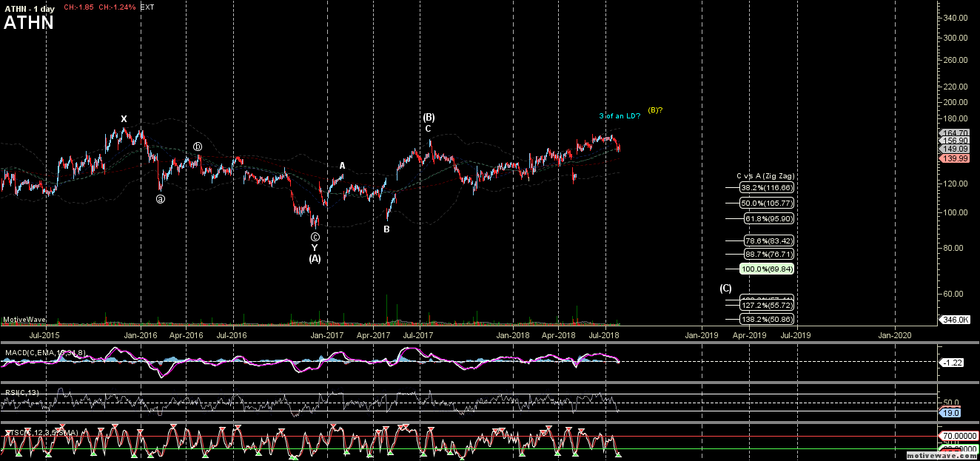Click the Apr-2016 date on time axis
The width and height of the screenshot is (980, 461).
point(187,335)
